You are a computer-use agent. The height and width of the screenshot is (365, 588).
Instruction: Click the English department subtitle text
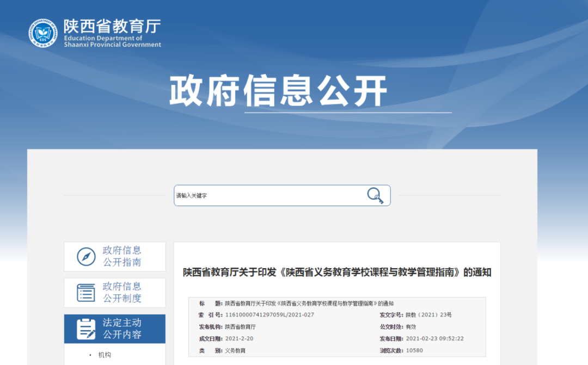112,41
